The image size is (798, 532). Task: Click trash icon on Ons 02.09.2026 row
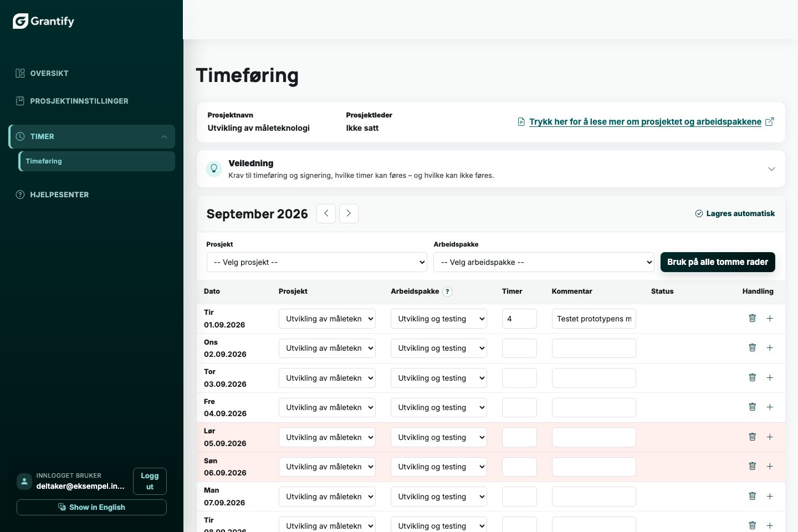[753, 347]
